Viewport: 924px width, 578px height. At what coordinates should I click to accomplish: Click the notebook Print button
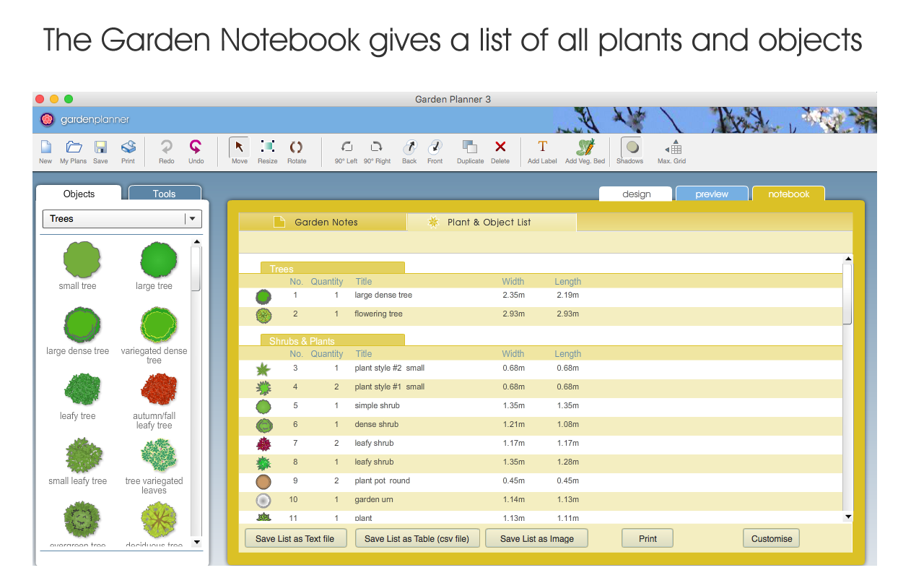click(648, 538)
